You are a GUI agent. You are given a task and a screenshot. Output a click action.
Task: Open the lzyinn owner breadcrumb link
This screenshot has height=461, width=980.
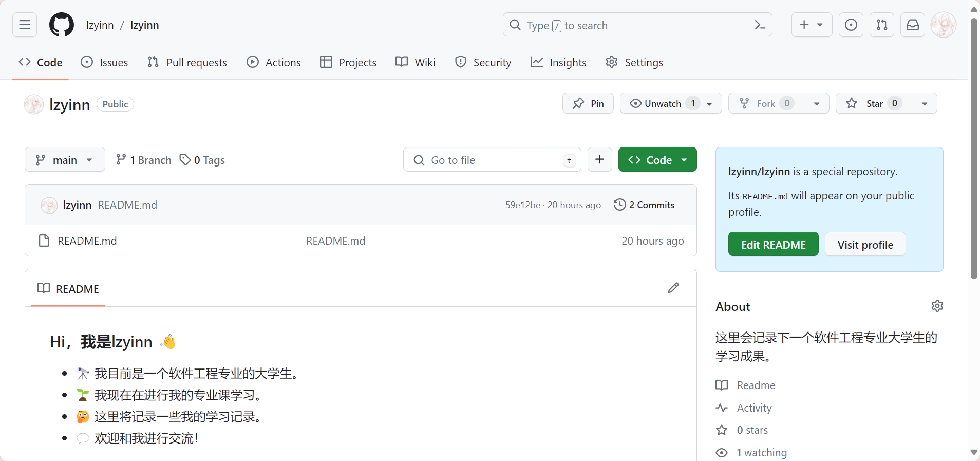[x=100, y=25]
